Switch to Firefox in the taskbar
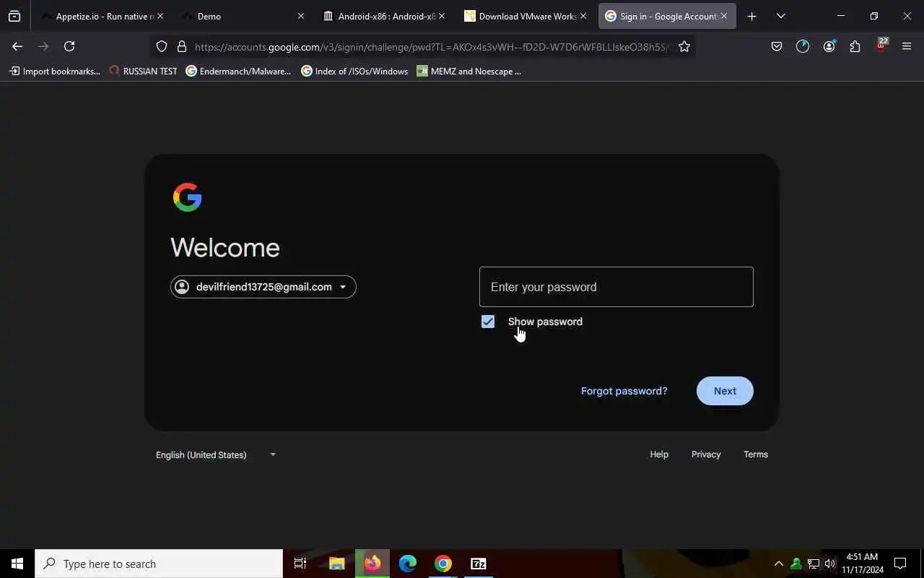Image resolution: width=924 pixels, height=578 pixels. pyautogui.click(x=372, y=564)
